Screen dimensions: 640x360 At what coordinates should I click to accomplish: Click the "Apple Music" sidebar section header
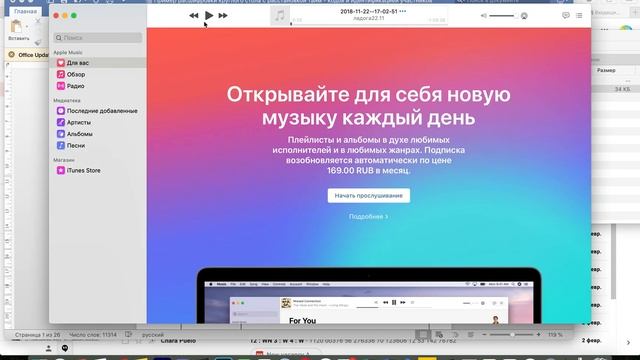pos(68,52)
